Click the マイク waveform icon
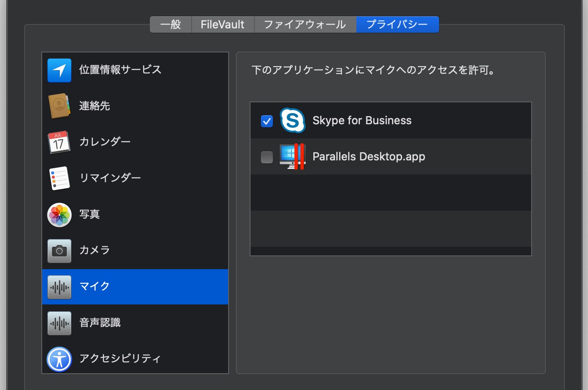588x390 pixels. tap(59, 287)
